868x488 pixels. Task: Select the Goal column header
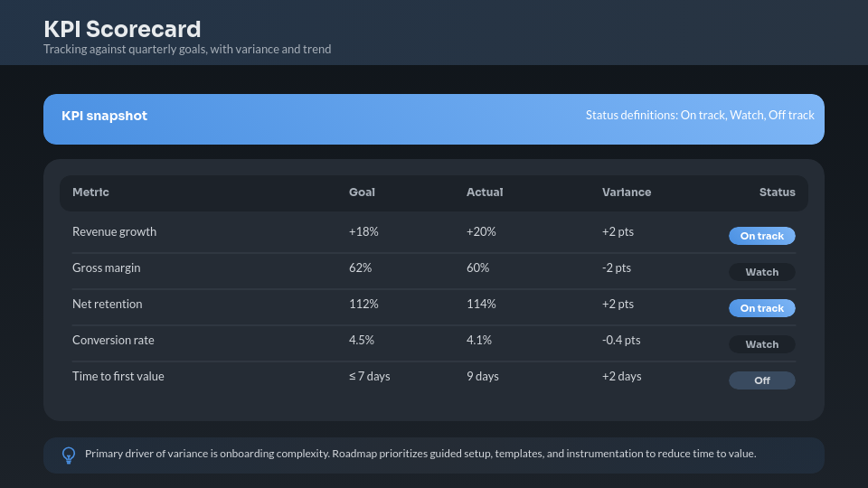[x=362, y=192]
